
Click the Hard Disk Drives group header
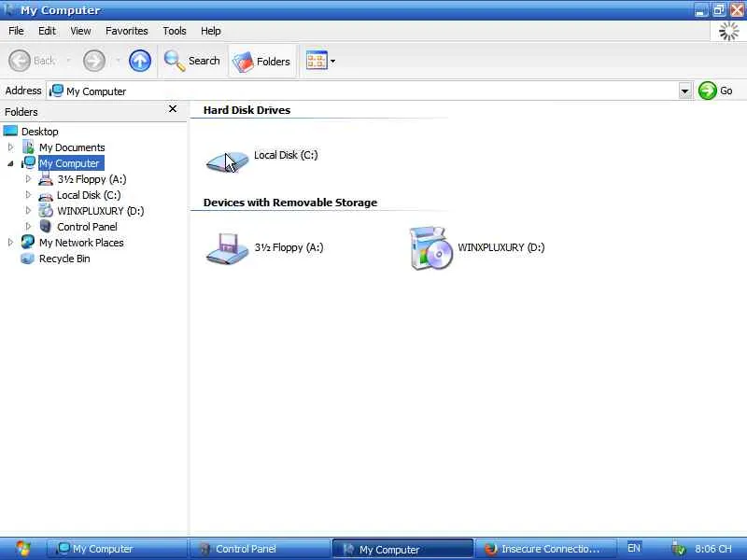point(247,110)
